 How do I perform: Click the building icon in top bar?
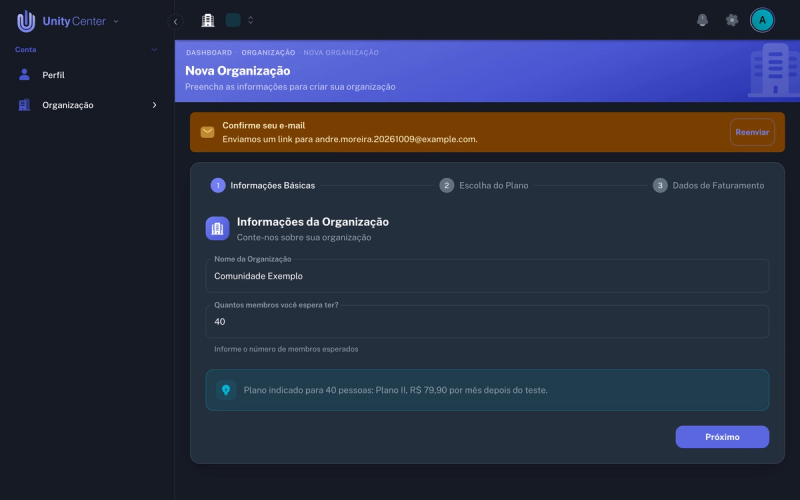point(208,20)
